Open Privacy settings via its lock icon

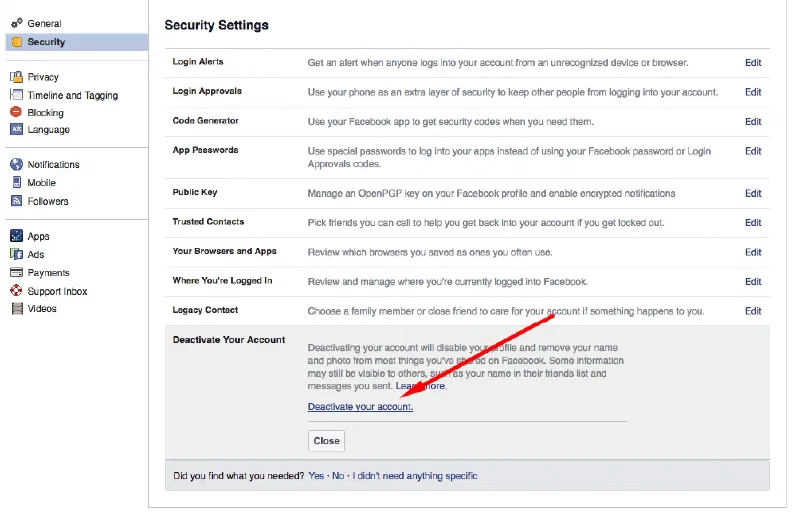[x=16, y=77]
